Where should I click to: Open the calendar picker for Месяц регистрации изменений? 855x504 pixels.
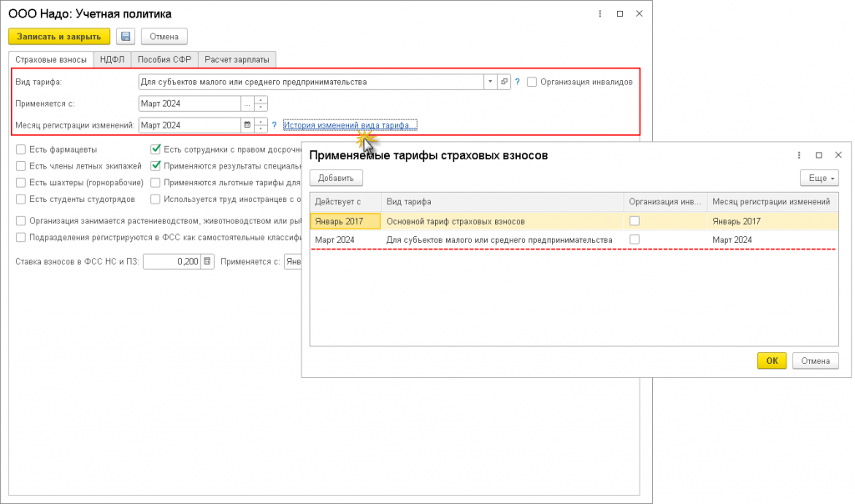tap(247, 125)
